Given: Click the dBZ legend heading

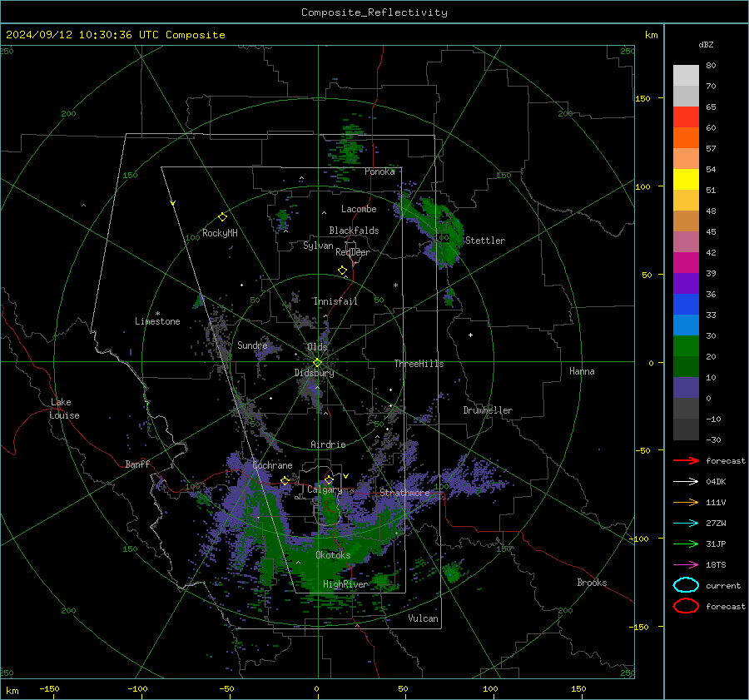Looking at the screenshot, I should coord(706,44).
